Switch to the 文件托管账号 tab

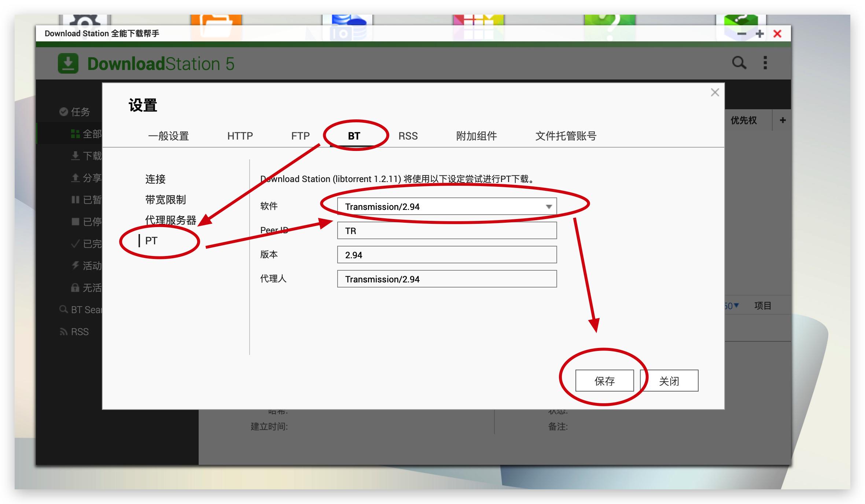pyautogui.click(x=566, y=136)
